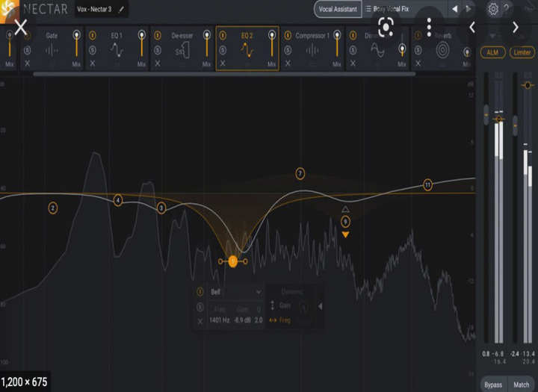Screen dimensions: 538x392
Task: Select EQ node 2 on the curve
Action: [53, 208]
